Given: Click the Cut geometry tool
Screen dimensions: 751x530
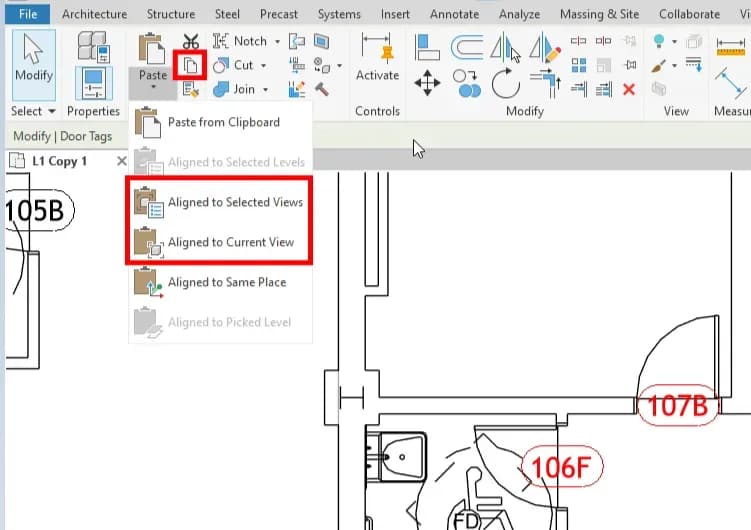Looking at the screenshot, I should (x=233, y=65).
